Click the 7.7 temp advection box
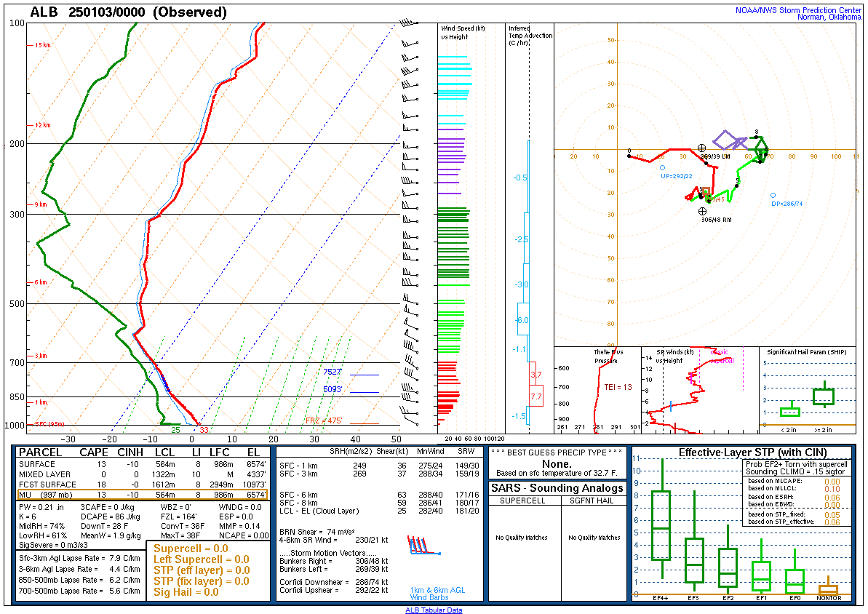868x614 pixels. (x=535, y=396)
